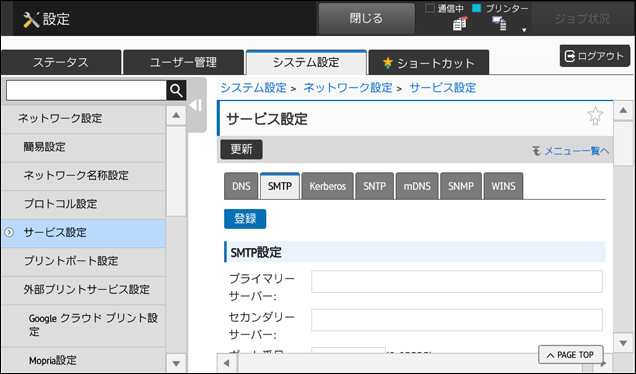The image size is (636, 374).
Task: Select プリントポート設定 in sidebar
Action: (x=83, y=262)
